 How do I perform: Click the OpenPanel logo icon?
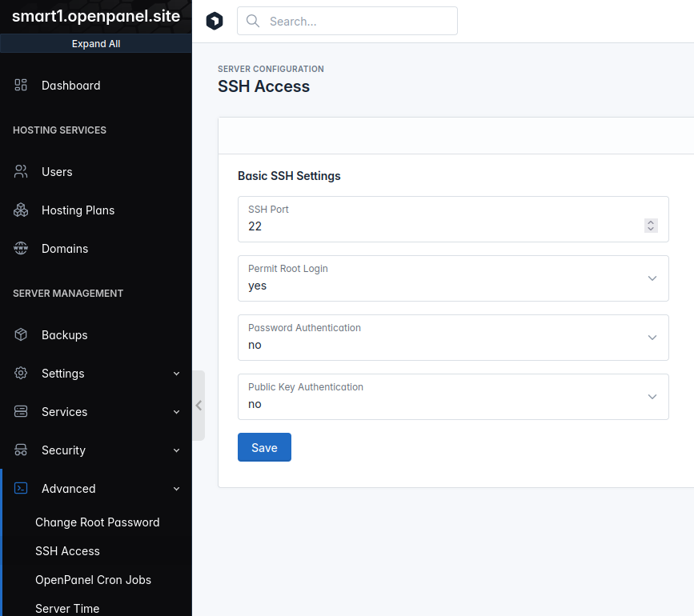point(215,22)
